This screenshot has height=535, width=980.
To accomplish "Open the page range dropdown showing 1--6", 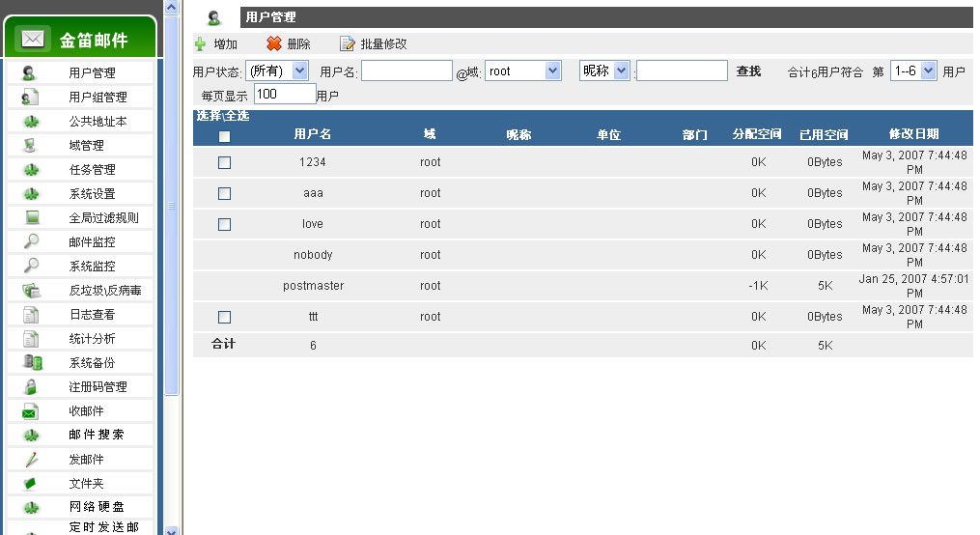I will pyautogui.click(x=913, y=70).
